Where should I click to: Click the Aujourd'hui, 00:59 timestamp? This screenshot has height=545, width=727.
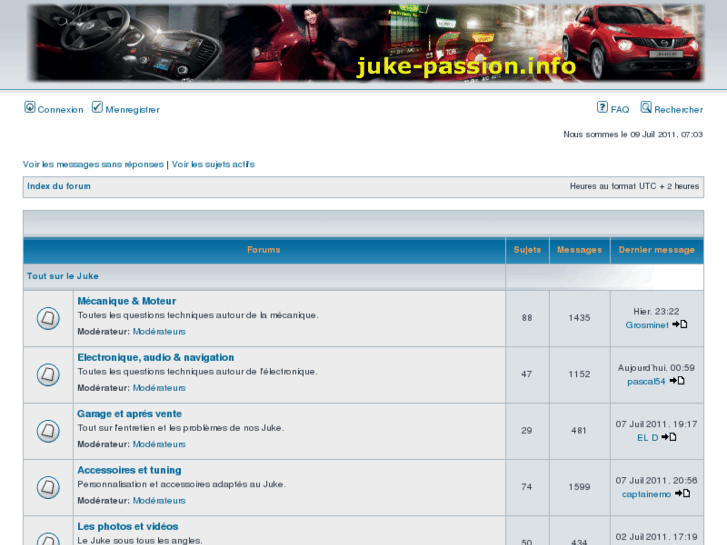click(x=657, y=368)
